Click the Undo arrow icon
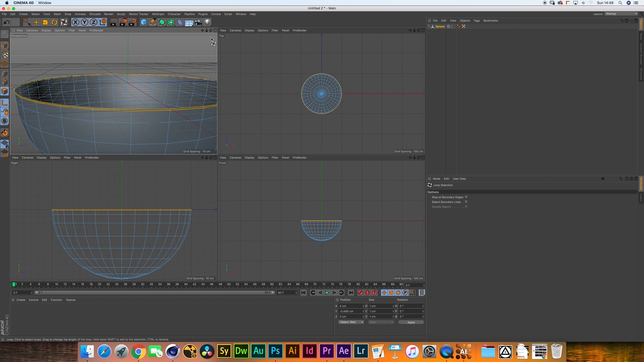This screenshot has width=644, height=362. [6, 22]
